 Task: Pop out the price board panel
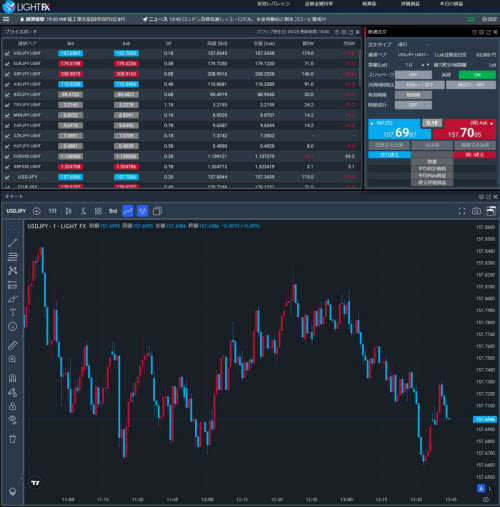point(351,32)
